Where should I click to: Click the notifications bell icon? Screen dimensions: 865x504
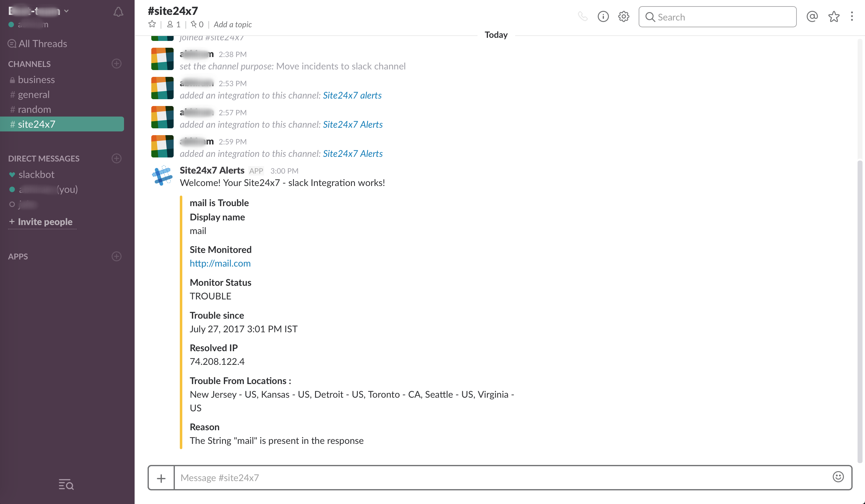tap(118, 12)
